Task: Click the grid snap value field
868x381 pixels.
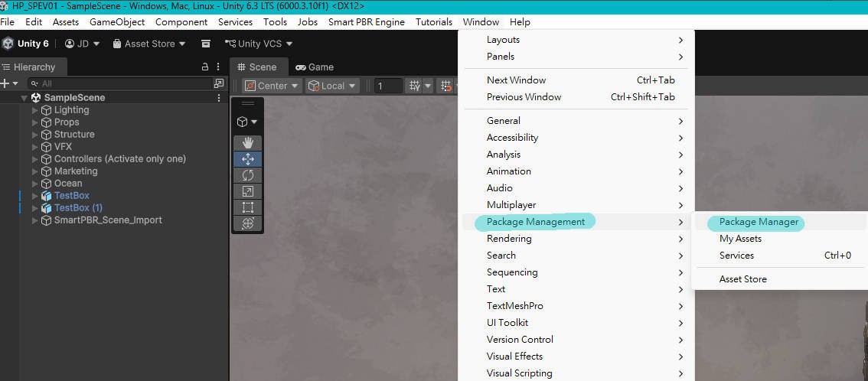Action: click(x=389, y=86)
